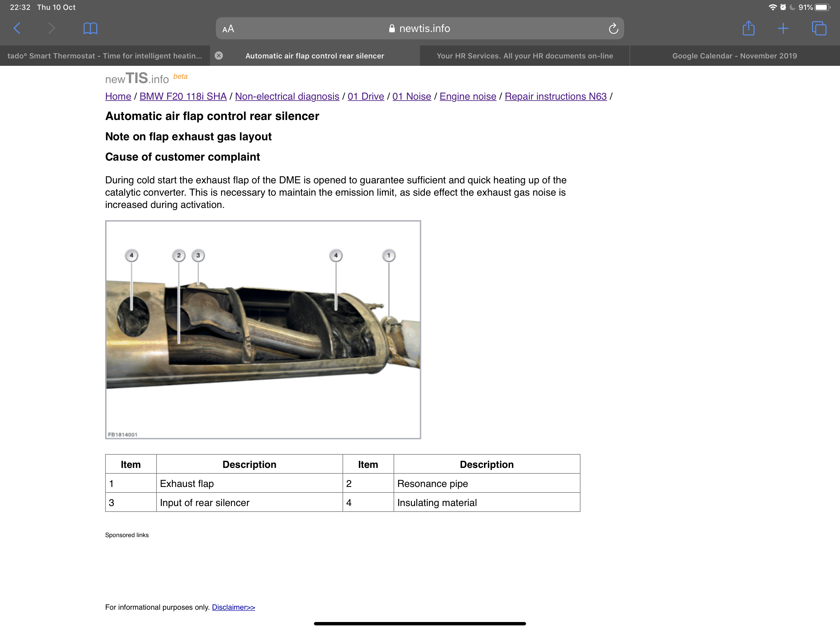Switch to the tado Smart Thermostat tab
The image size is (840, 630).
click(105, 56)
